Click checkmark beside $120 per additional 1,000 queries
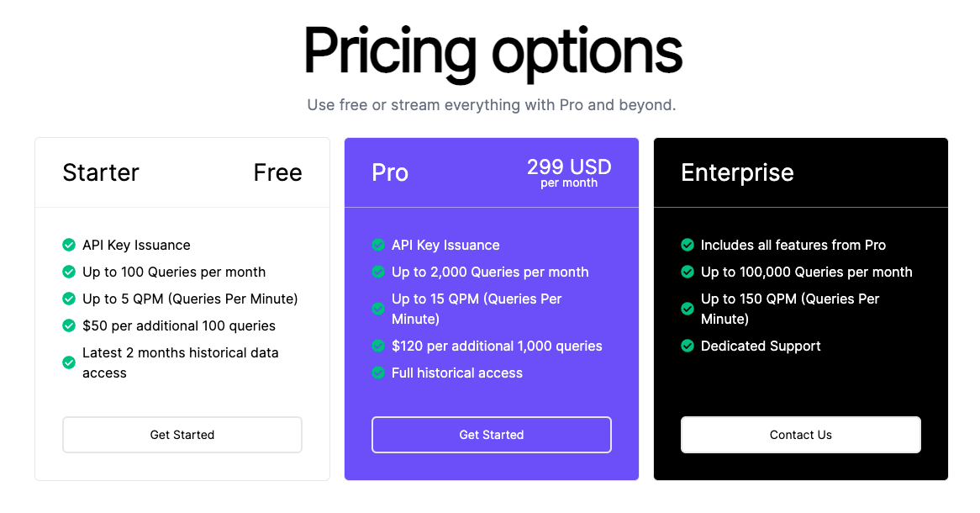 point(378,346)
